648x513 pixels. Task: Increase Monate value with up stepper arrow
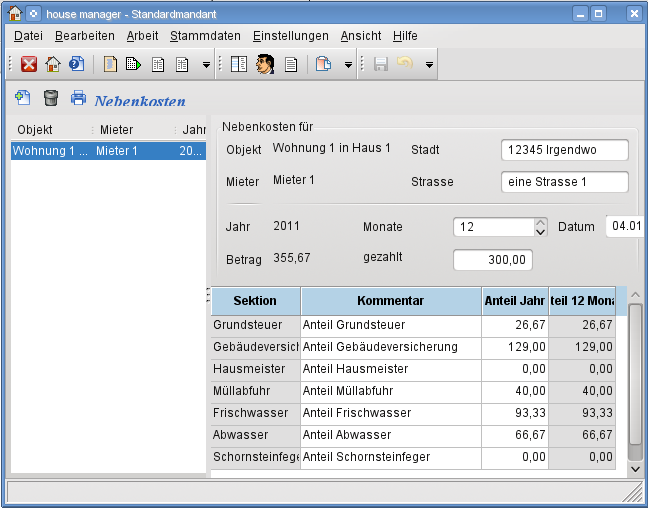click(x=541, y=222)
